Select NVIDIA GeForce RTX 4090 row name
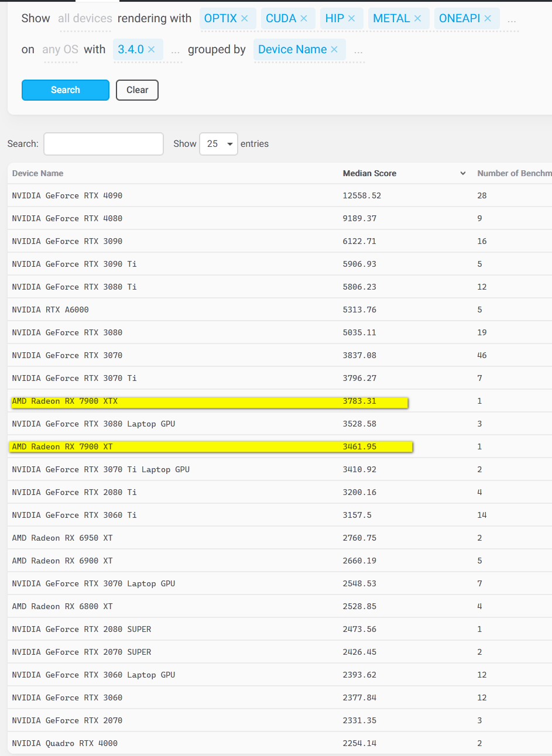This screenshot has height=756, width=552. (67, 195)
